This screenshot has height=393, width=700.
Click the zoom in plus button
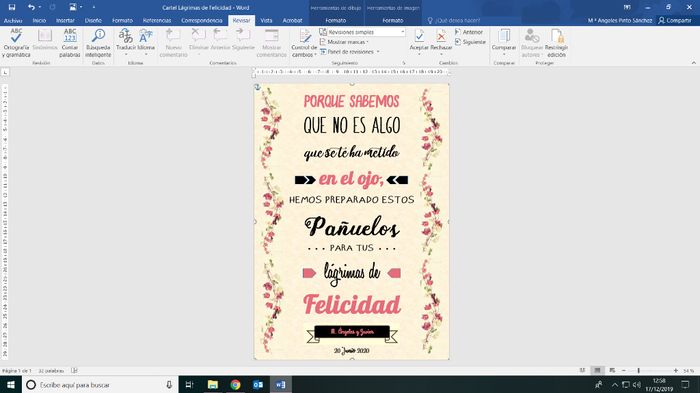pos(675,371)
